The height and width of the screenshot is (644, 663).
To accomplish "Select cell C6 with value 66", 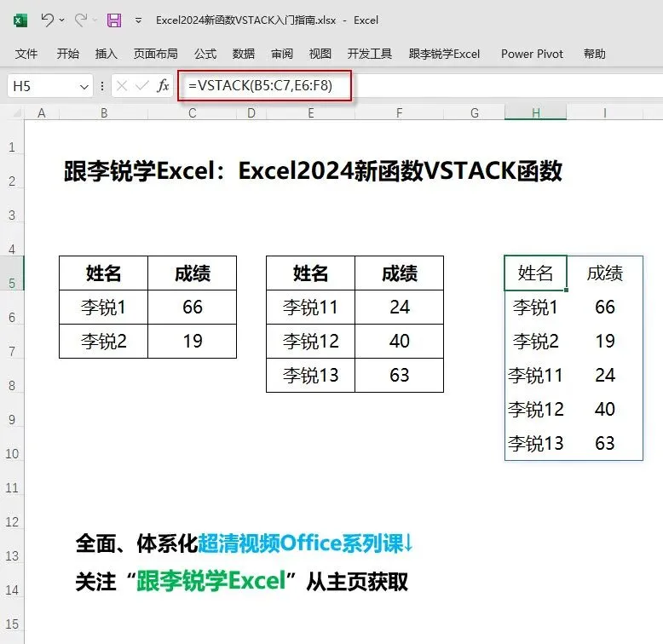I will 192,308.
